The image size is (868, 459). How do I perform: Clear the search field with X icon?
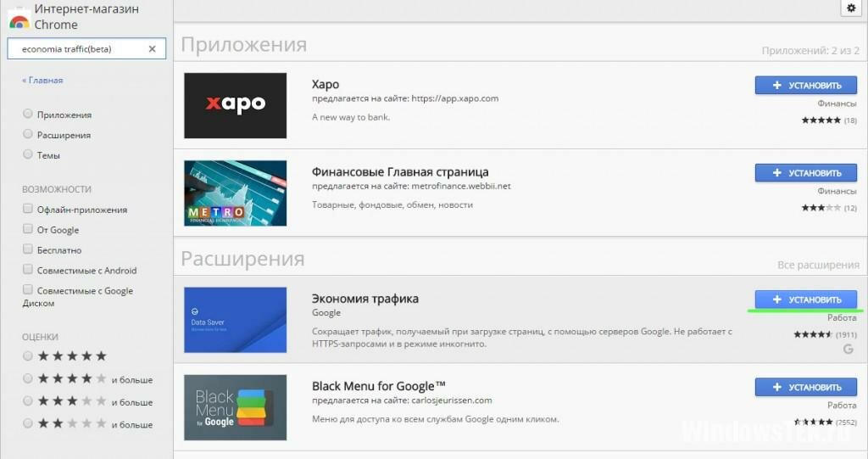153,48
